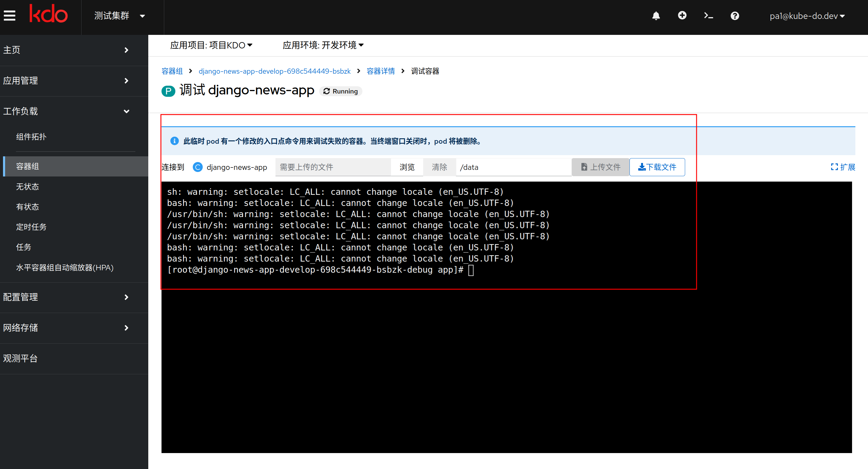Click the kdo logo
The height and width of the screenshot is (469, 868).
coord(48,14)
